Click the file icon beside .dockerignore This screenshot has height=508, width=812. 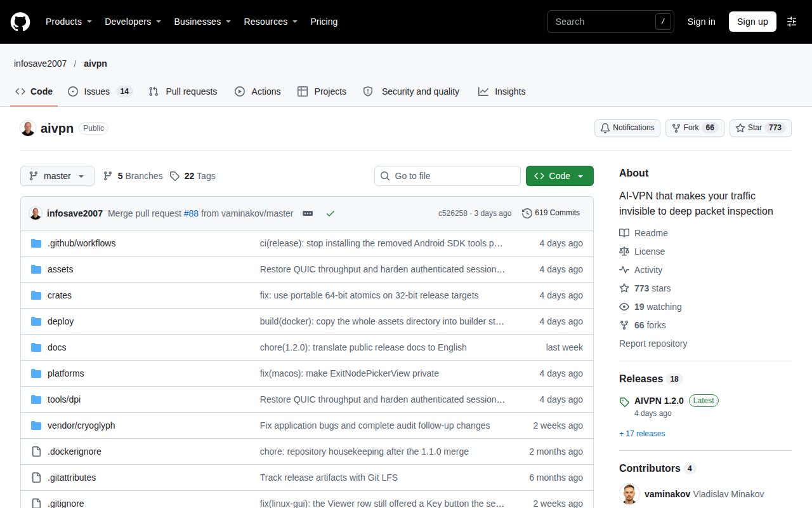[36, 451]
